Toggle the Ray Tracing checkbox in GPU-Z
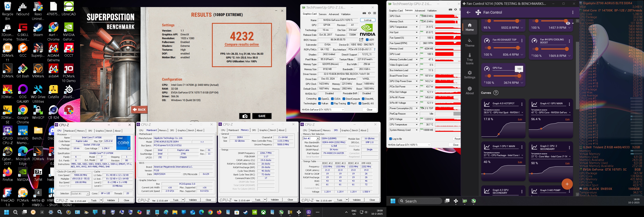The image size is (644, 217). (x=332, y=103)
